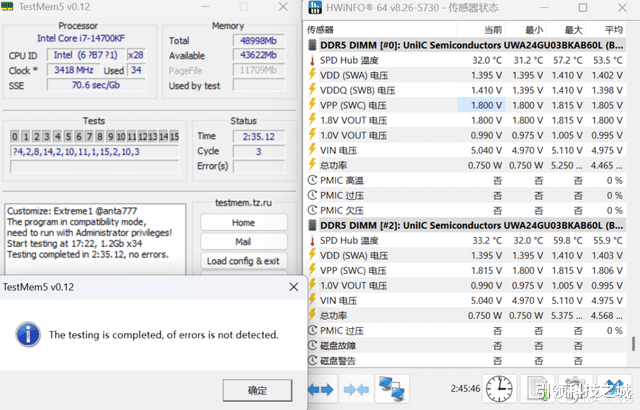Click the Available memory value 43622Mb
640x410 pixels.
(x=258, y=55)
